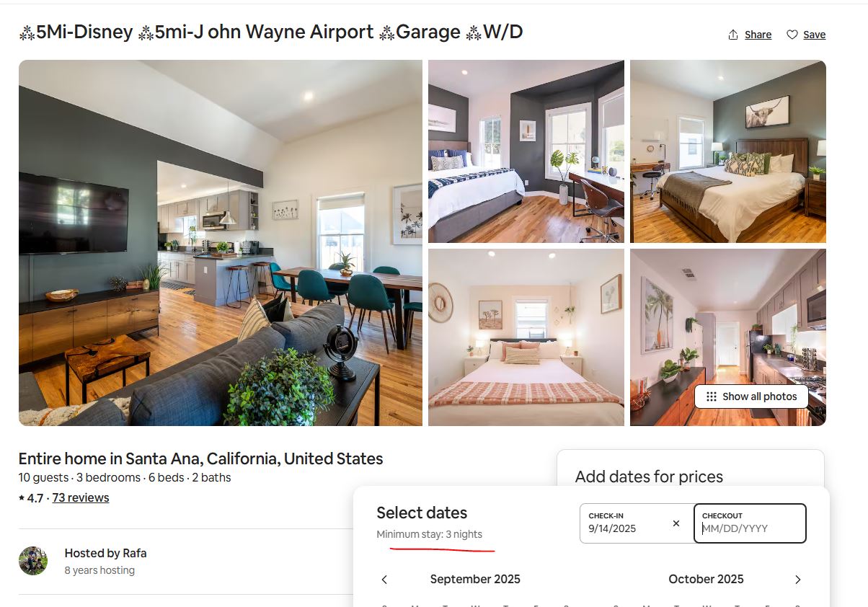Screen dimensions: 868x607
Task: Clear the check-in date with X icon
Action: [x=676, y=523]
